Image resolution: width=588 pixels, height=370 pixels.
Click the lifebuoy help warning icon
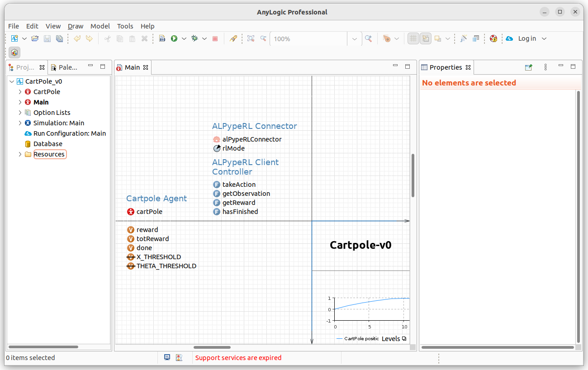tap(493, 39)
